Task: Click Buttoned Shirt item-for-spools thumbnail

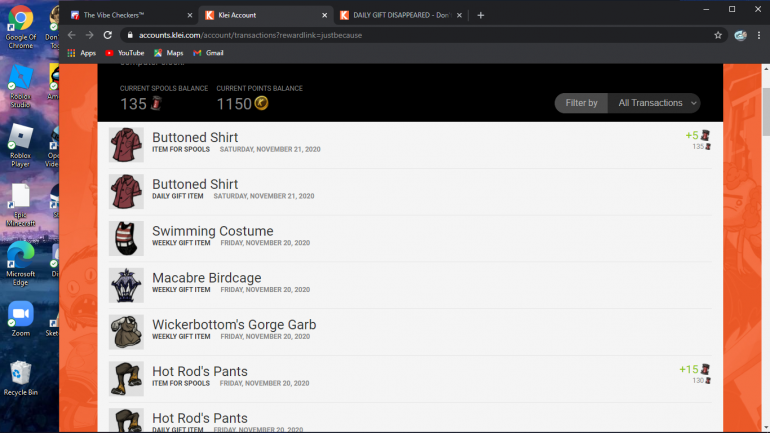Action: (126, 145)
